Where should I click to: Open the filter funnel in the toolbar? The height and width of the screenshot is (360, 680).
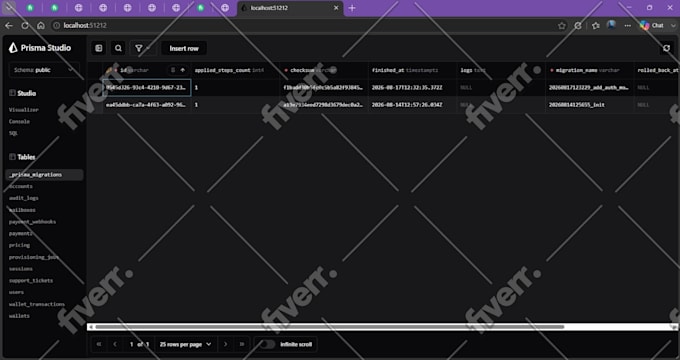139,48
